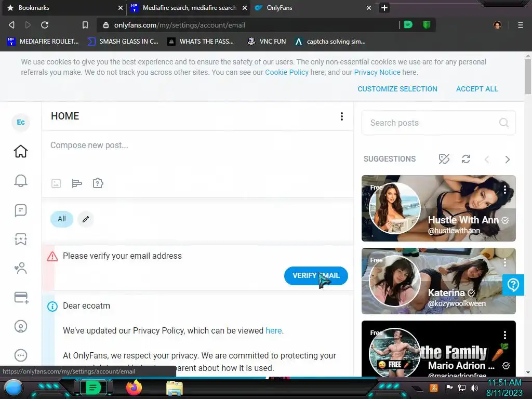
Task: Add media image icon in composer
Action: pos(56,183)
